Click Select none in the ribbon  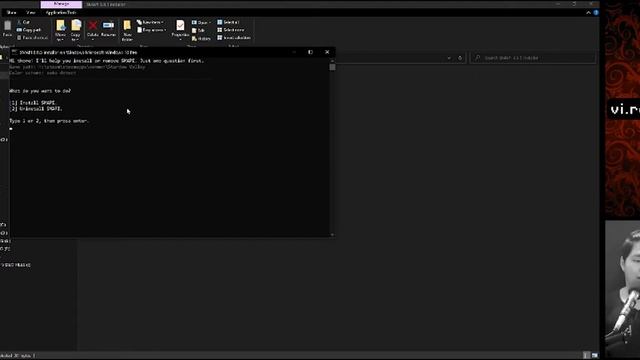[x=231, y=30]
